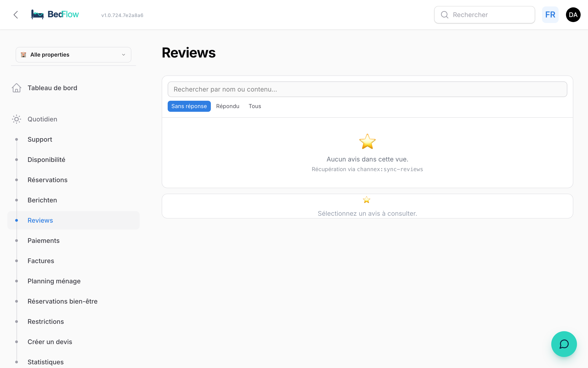Click Rechercher par nom ou contenu field
The image size is (588, 368).
pos(367,89)
